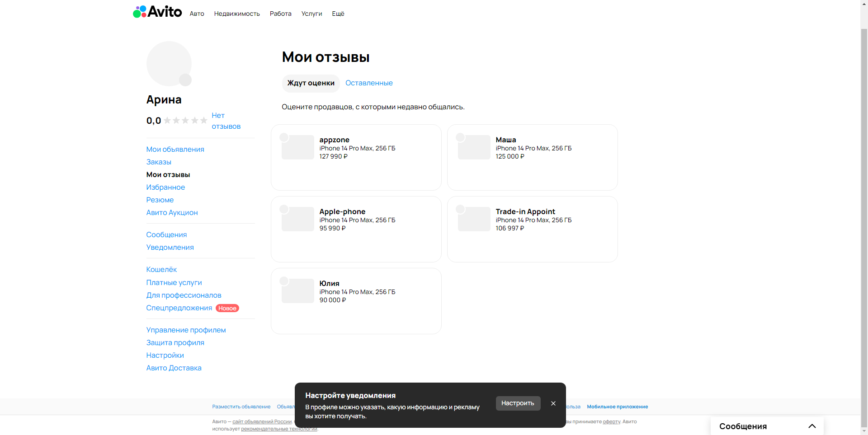Screen dimensions: 868x435
Task: Open the Авто category menu
Action: pyautogui.click(x=197, y=14)
